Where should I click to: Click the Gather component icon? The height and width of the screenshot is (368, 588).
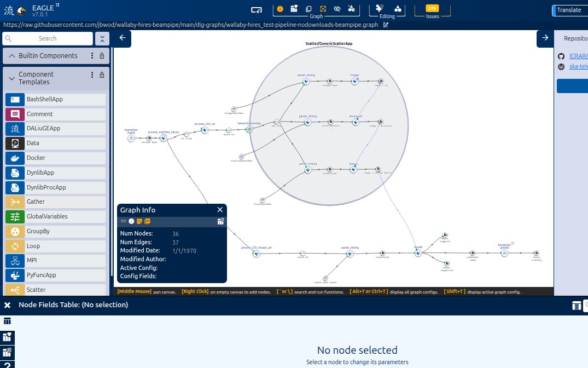click(15, 202)
